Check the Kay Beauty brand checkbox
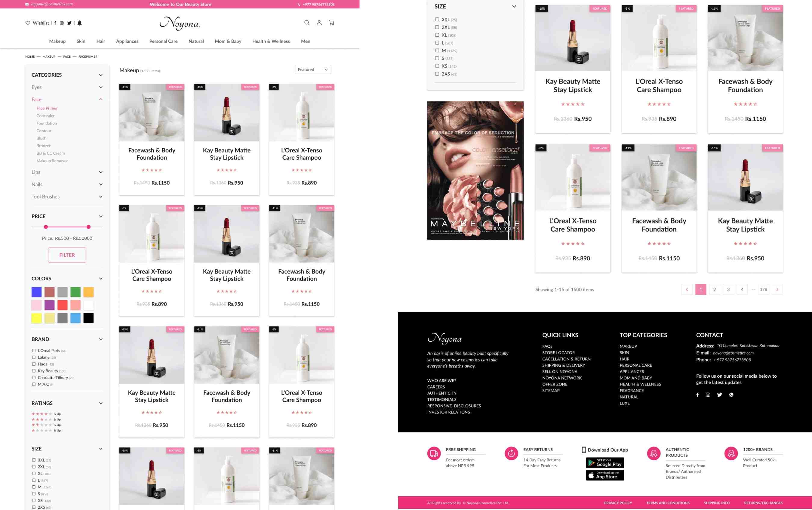812x510 pixels. click(34, 371)
